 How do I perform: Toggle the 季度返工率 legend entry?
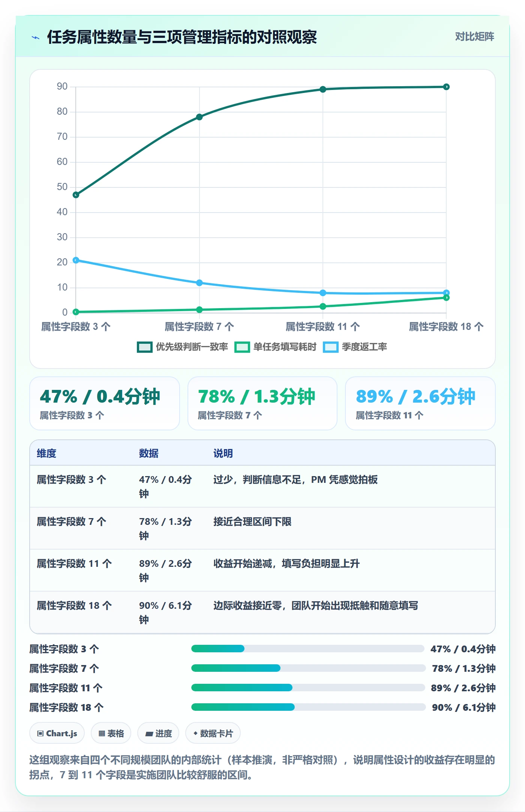(x=355, y=347)
